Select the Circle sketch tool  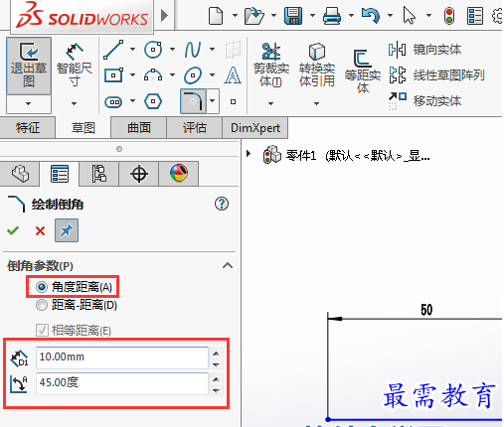click(153, 50)
